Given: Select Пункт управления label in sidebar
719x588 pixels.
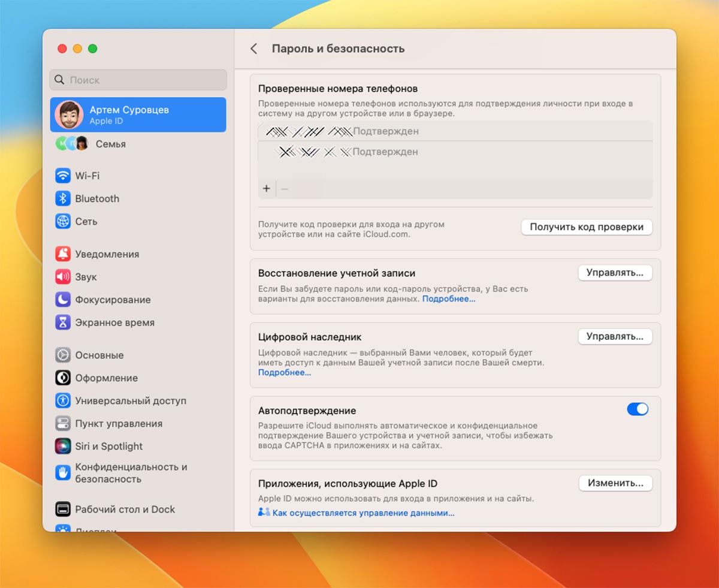Looking at the screenshot, I should tap(119, 423).
